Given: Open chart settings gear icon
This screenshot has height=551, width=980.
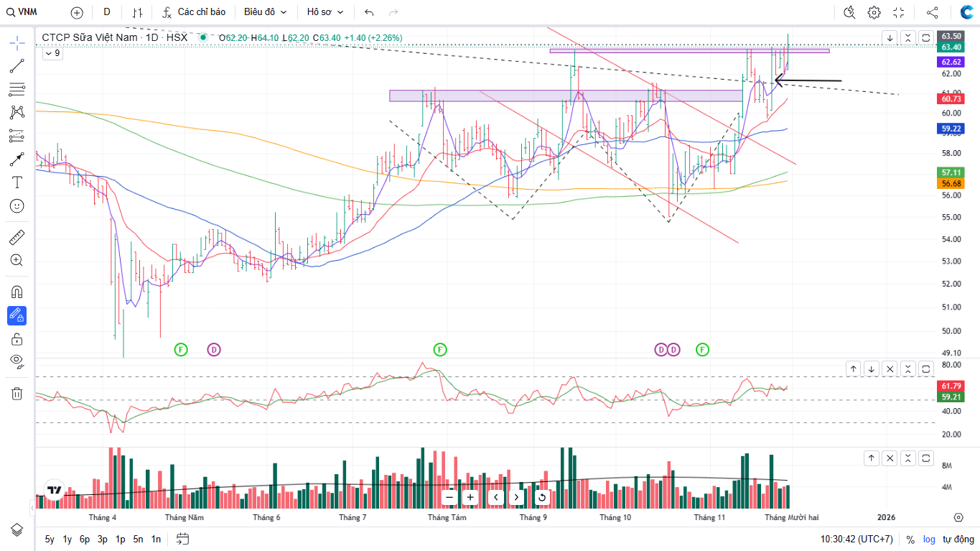Looking at the screenshot, I should (x=874, y=12).
